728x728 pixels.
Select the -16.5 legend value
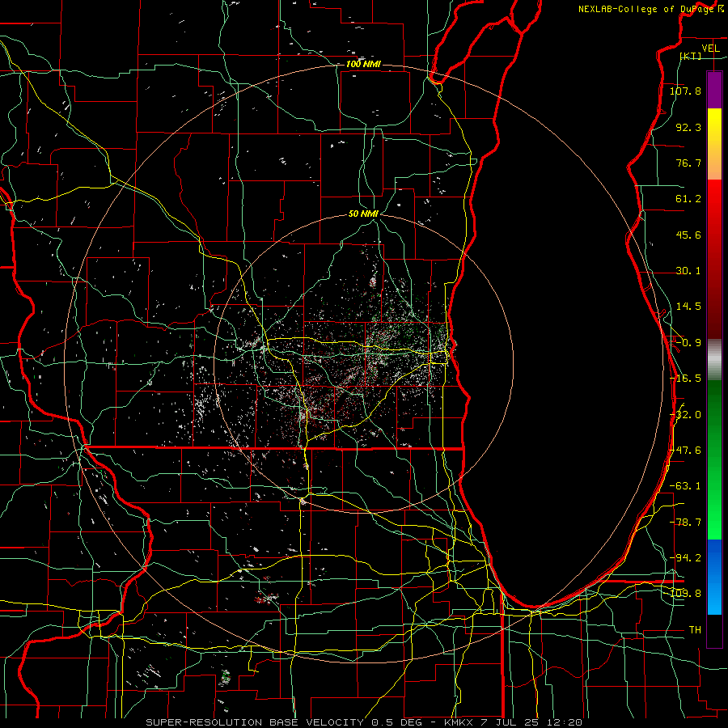coord(685,379)
